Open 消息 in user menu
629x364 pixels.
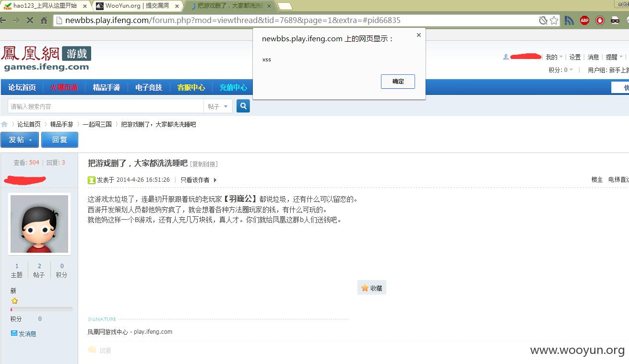tap(593, 57)
